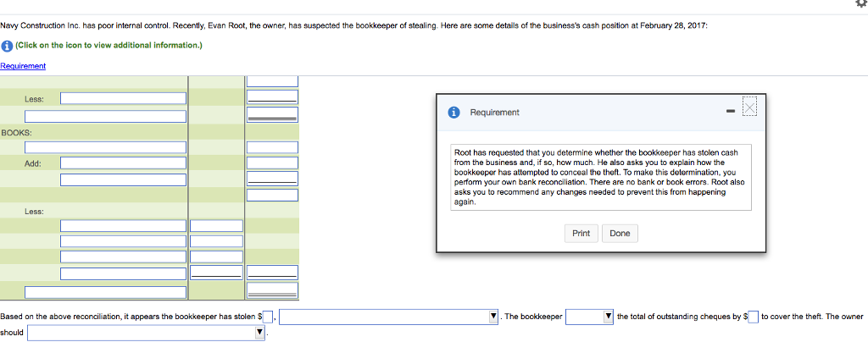Close the Requirement dialog with X

749,108
